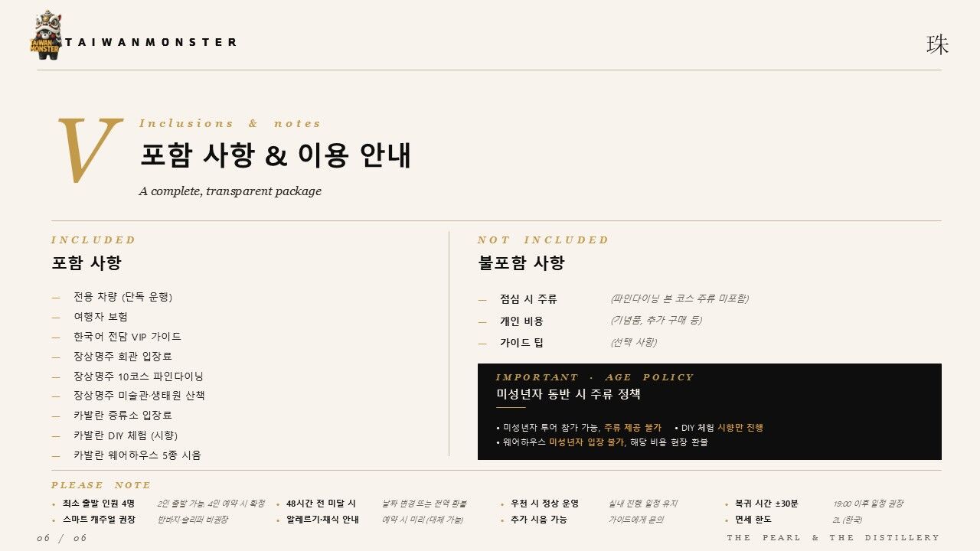
Task: Click footer THE PEARL & THE DISTILLERY
Action: (x=833, y=538)
